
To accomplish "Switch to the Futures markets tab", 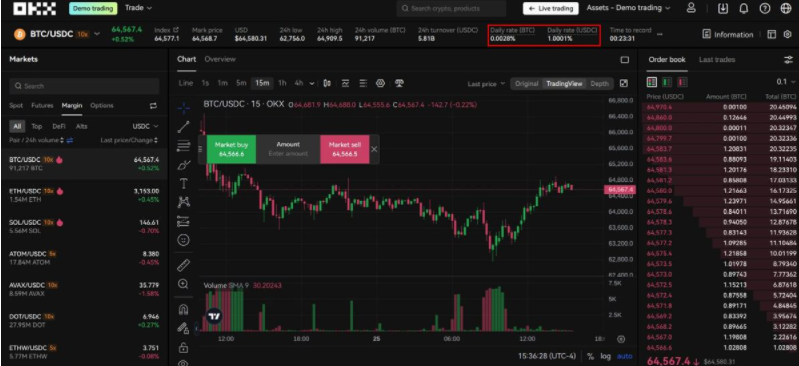I will (x=42, y=106).
